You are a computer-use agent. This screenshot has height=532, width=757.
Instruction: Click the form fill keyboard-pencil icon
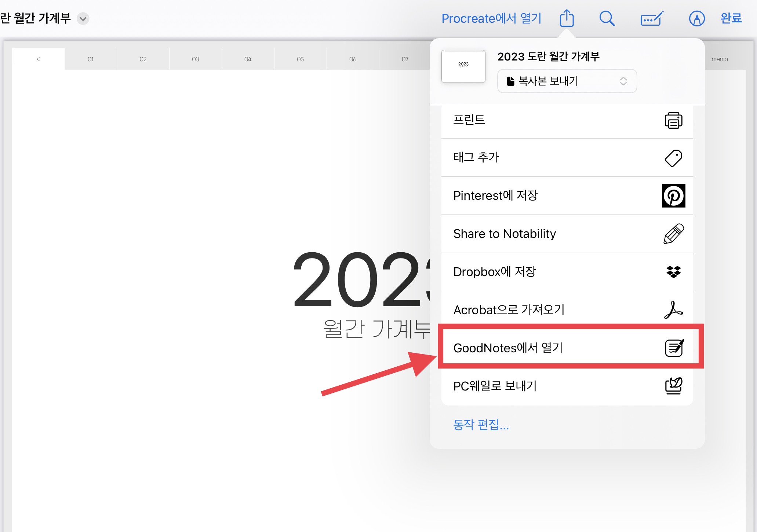tap(652, 18)
